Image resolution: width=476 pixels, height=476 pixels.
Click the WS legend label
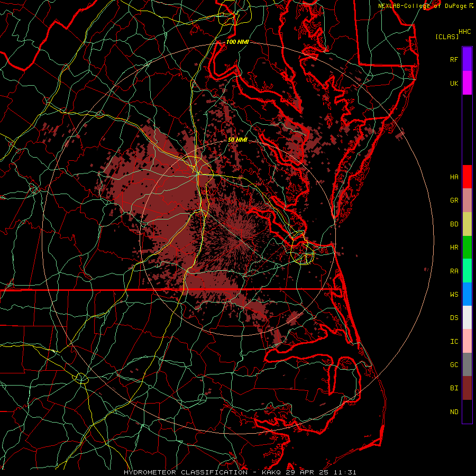click(x=454, y=295)
